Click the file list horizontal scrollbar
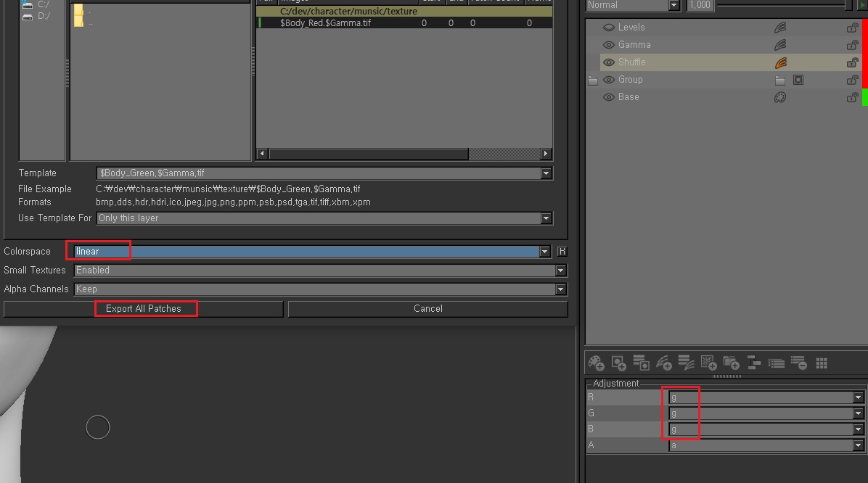 (369, 154)
